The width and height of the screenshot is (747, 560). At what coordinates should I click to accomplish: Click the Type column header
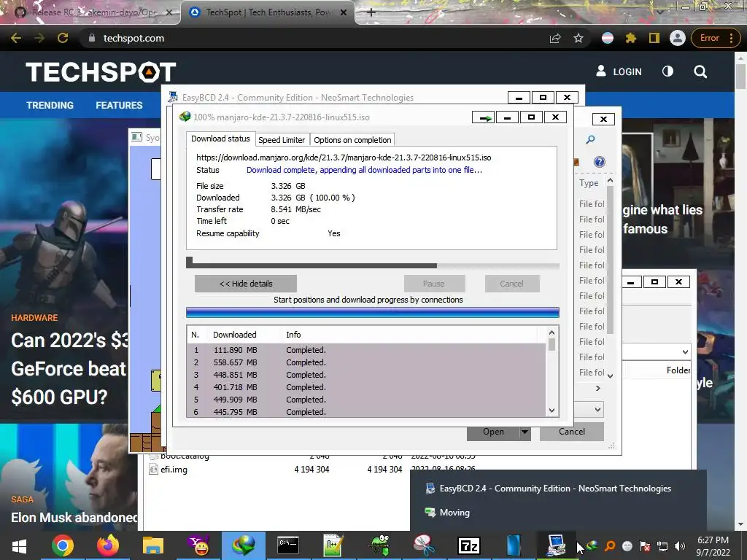click(x=589, y=183)
